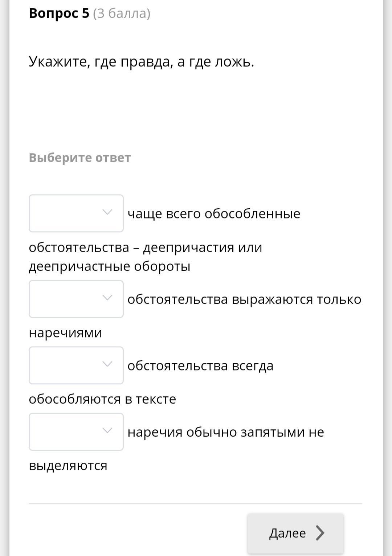
Task: Click text 'обстоятельства всегда'
Action: 200,365
